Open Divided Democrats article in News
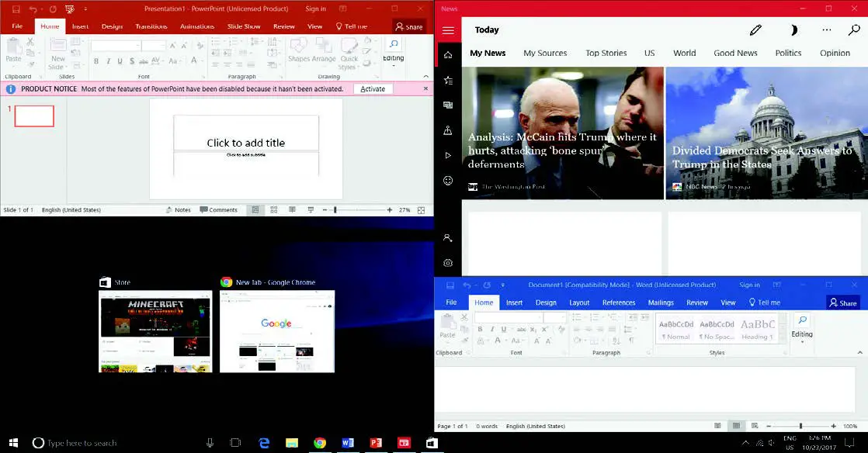 pos(767,133)
